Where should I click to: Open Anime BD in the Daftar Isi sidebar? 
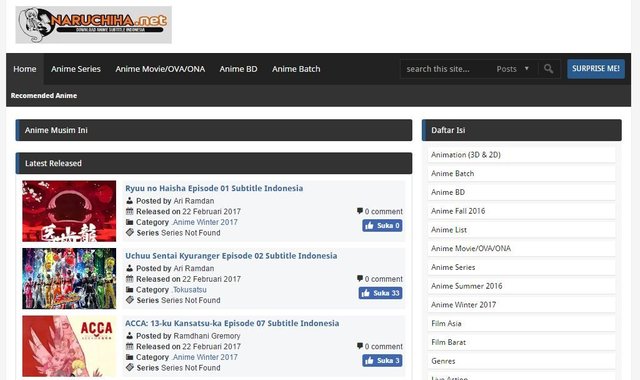click(x=522, y=192)
